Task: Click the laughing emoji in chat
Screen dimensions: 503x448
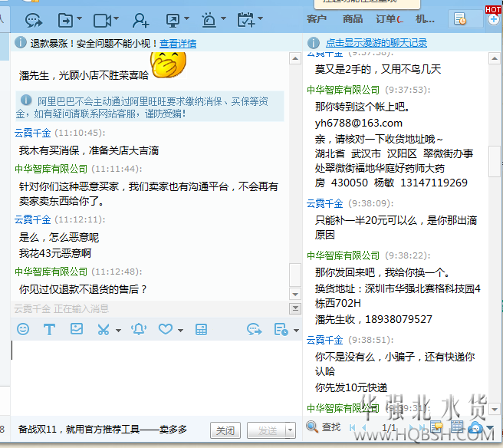Action: (169, 65)
